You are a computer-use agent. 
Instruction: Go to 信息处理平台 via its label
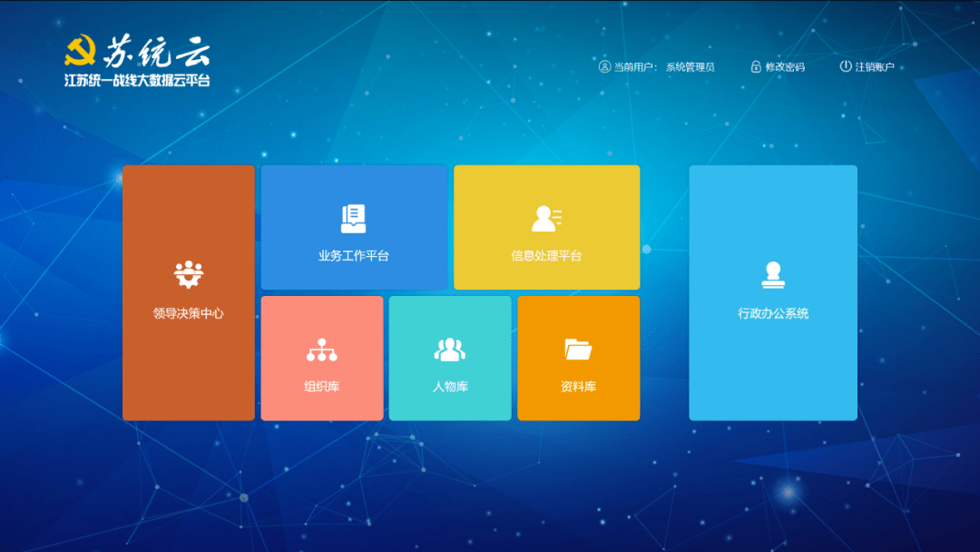(x=546, y=256)
